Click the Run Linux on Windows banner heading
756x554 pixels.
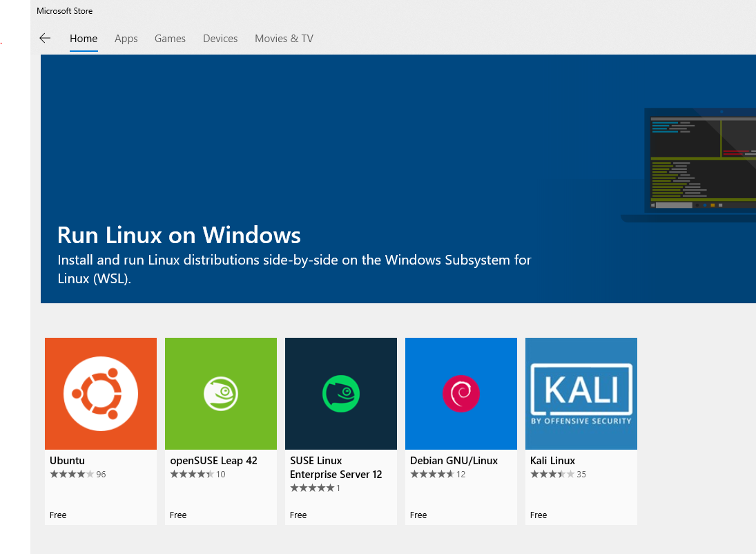[x=179, y=235]
